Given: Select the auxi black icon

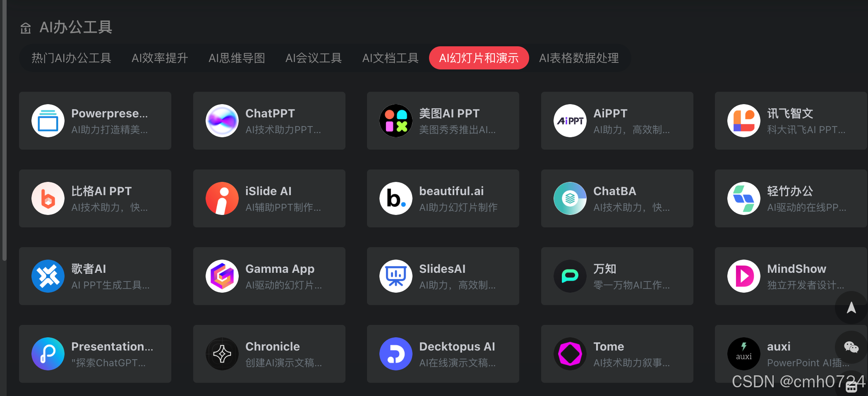Looking at the screenshot, I should pos(744,354).
